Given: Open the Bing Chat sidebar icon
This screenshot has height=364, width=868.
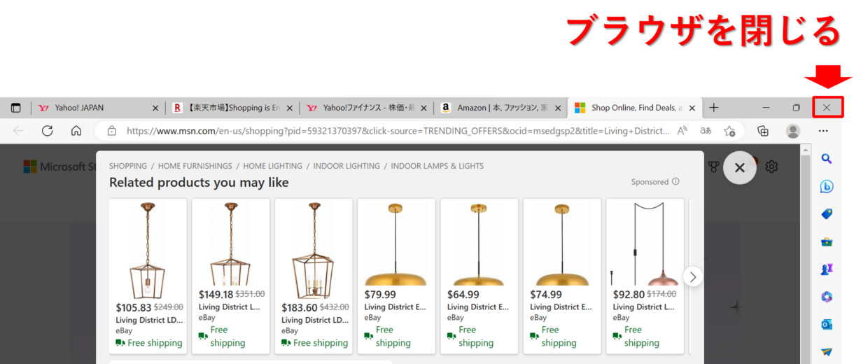Looking at the screenshot, I should (827, 187).
